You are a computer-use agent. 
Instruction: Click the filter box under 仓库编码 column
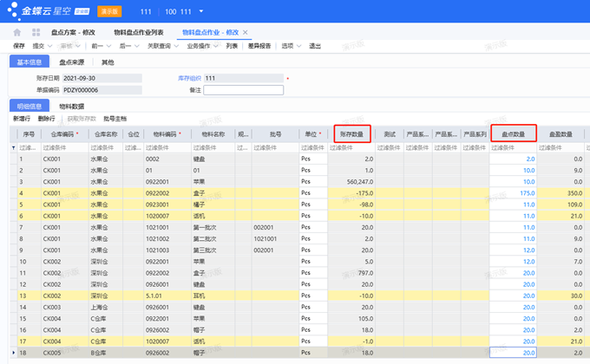click(66, 148)
